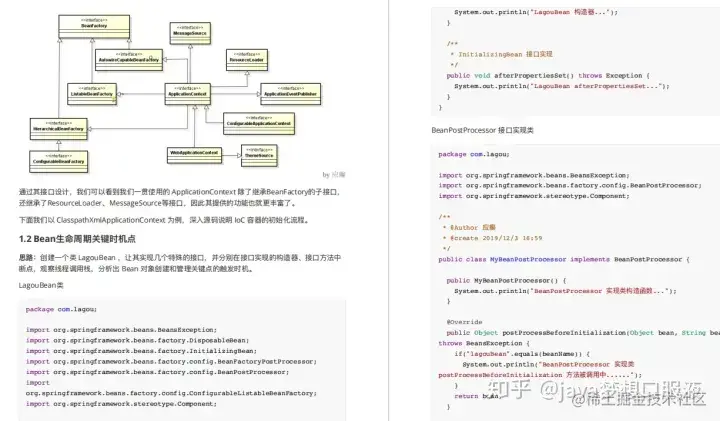Screen dimensions: 720x421
Task: Click the "public MyBeanPostProcessor() {" constructor line
Action: tap(506, 280)
